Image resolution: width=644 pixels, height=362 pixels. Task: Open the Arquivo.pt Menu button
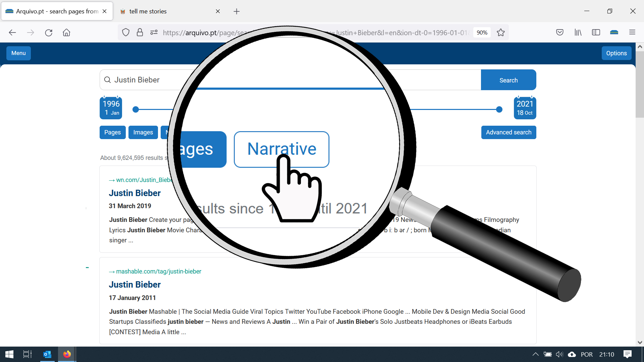coord(18,53)
